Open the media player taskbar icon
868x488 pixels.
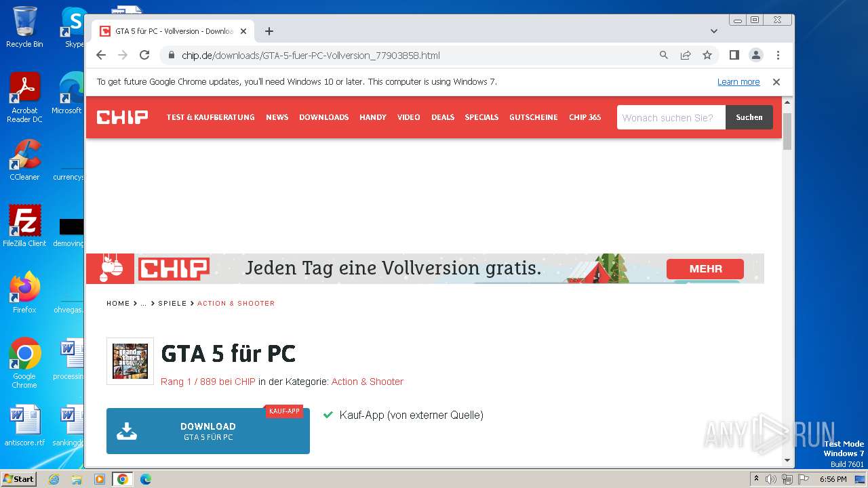tap(100, 479)
